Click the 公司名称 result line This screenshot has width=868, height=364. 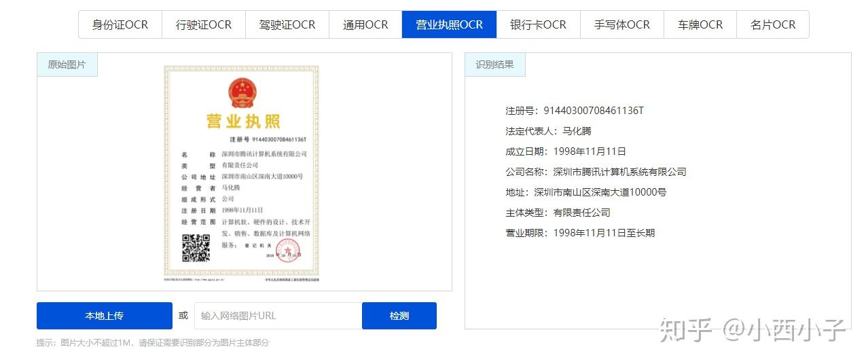pos(596,172)
